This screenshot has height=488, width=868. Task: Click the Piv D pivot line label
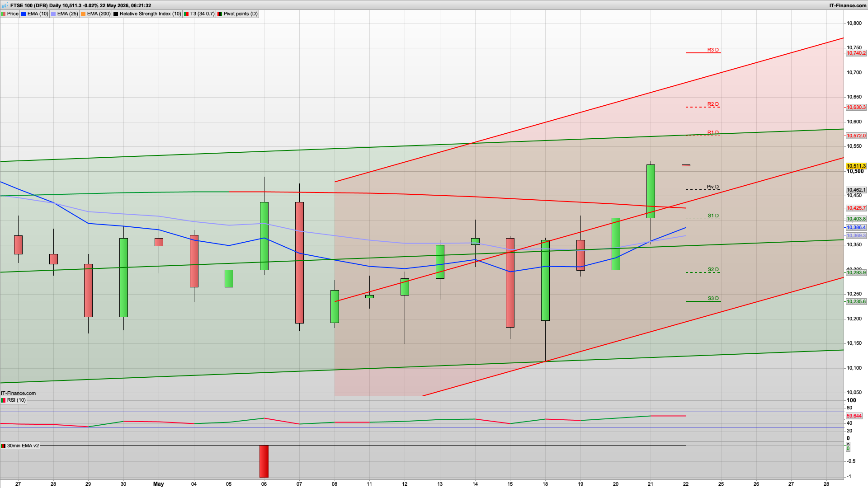(x=712, y=187)
